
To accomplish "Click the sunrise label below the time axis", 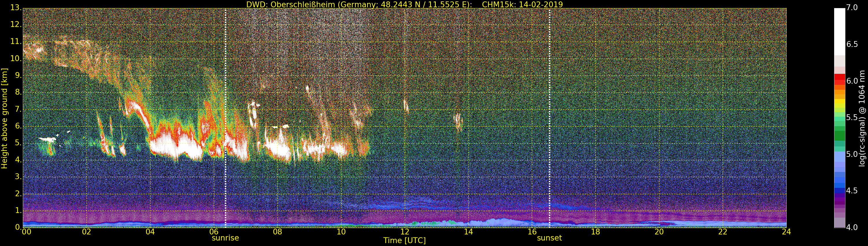I will coord(225,238).
